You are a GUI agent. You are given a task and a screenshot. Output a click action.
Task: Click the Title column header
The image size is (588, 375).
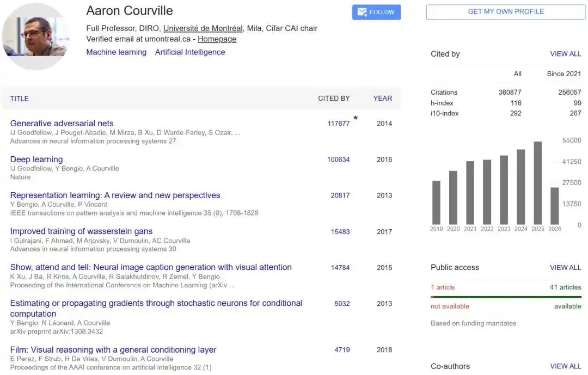20,99
